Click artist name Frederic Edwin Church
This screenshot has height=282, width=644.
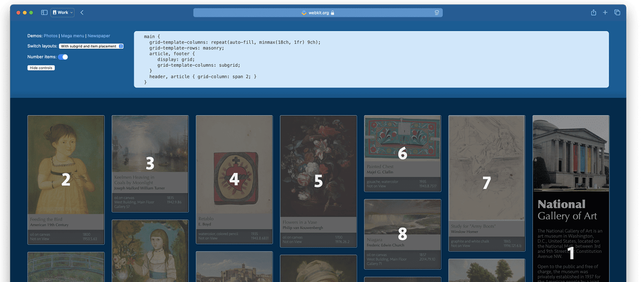point(385,246)
